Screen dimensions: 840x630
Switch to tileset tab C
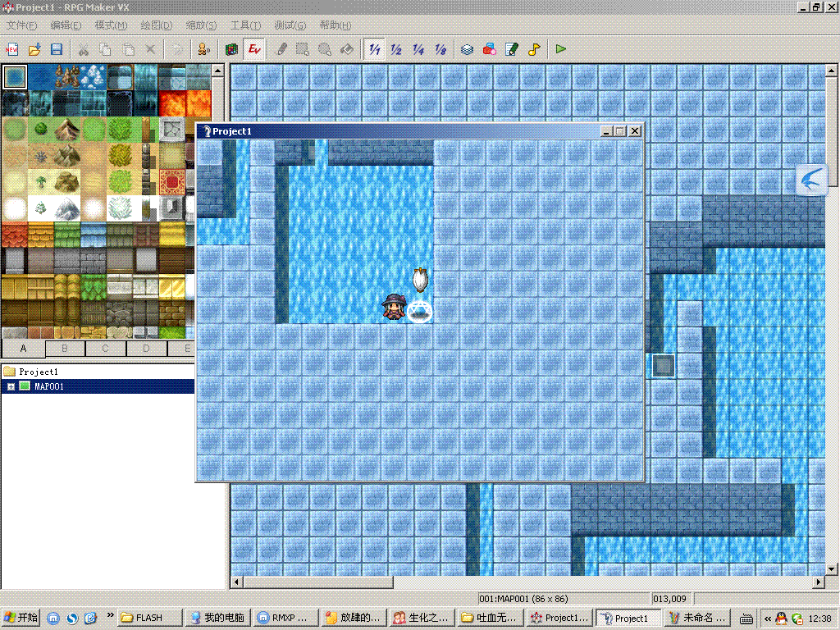click(x=106, y=348)
